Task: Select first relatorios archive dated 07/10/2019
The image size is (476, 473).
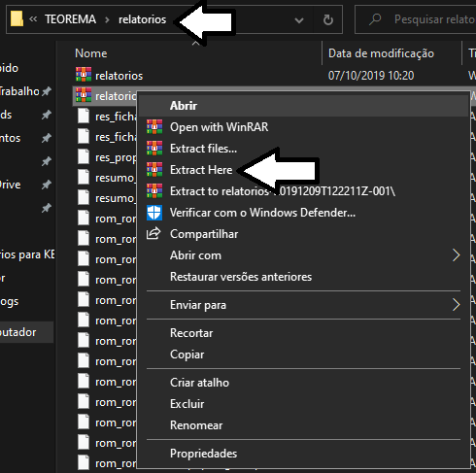Action: [x=119, y=76]
